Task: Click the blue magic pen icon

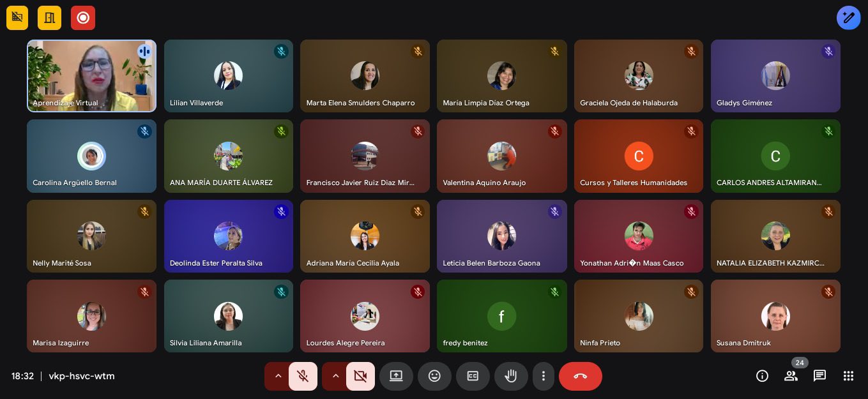Action: [848, 18]
